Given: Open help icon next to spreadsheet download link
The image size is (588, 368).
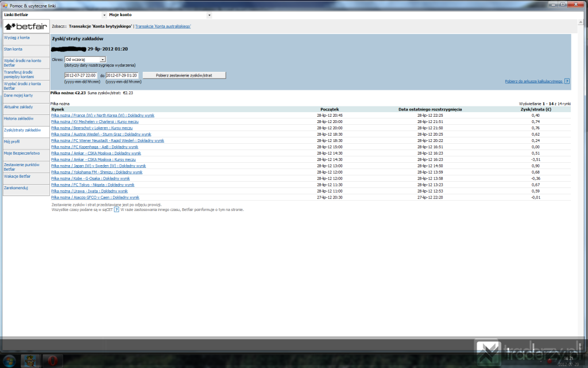Looking at the screenshot, I should (x=567, y=81).
